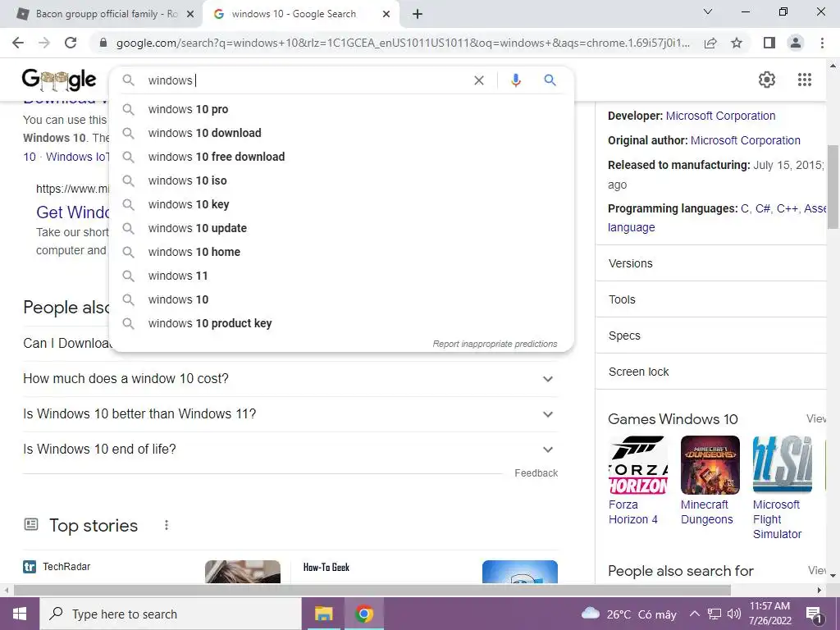Image resolution: width=840 pixels, height=630 pixels.
Task: Click the Top stories options dots
Action: tap(167, 525)
